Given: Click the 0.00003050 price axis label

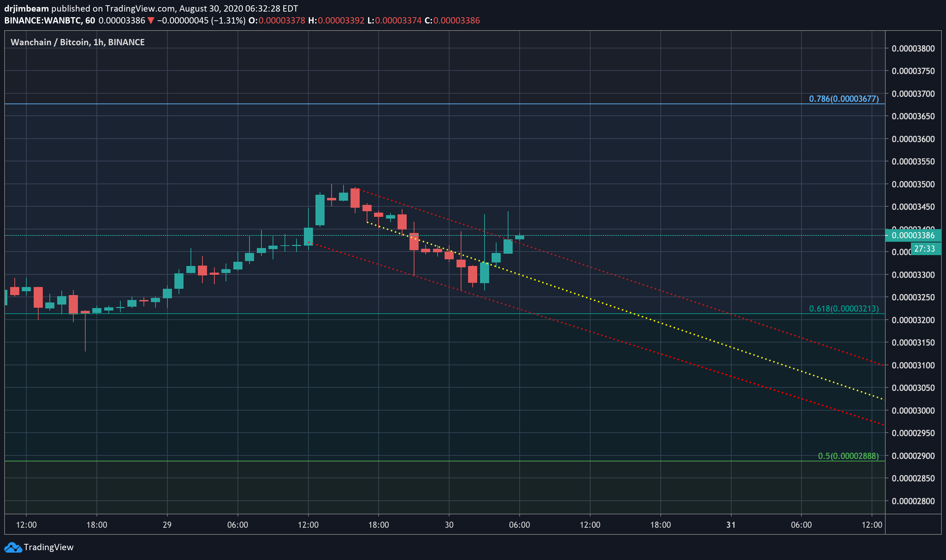Looking at the screenshot, I should point(913,388).
